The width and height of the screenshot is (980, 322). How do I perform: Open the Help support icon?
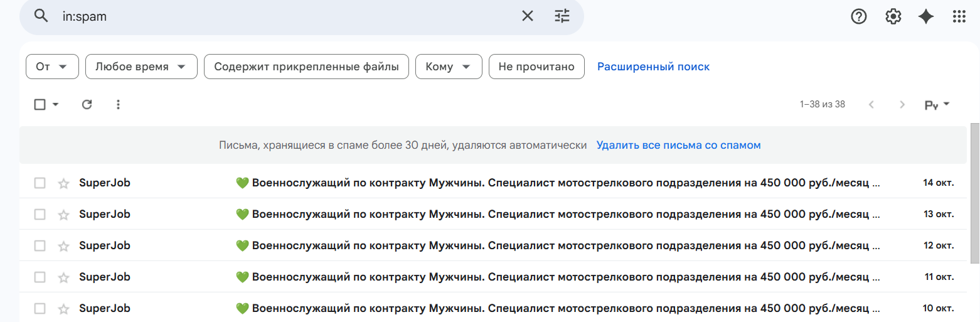click(858, 17)
